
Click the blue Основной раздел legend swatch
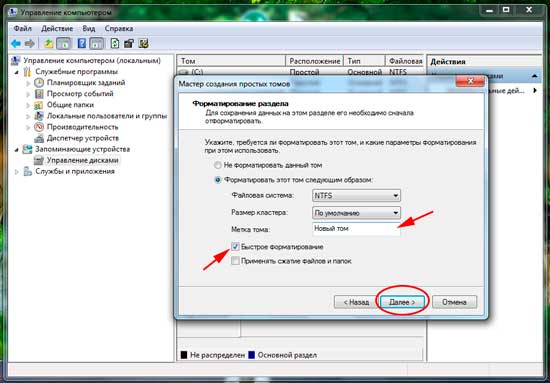coord(252,355)
